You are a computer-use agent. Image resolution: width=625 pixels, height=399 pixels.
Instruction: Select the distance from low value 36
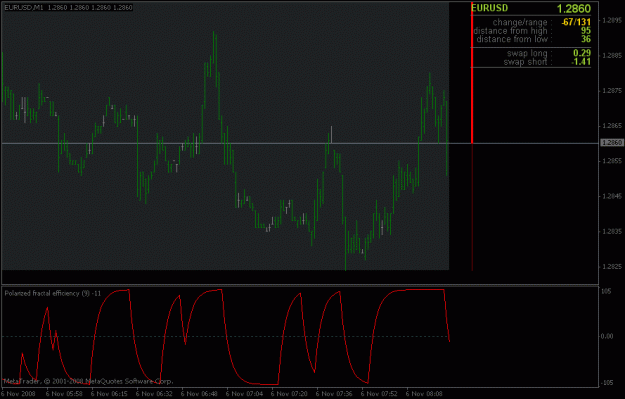tap(586, 39)
